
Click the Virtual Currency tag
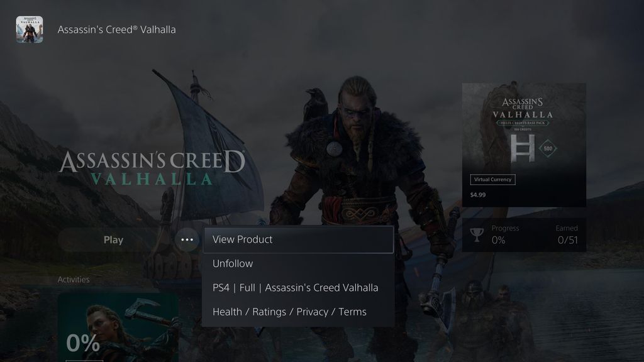[492, 179]
